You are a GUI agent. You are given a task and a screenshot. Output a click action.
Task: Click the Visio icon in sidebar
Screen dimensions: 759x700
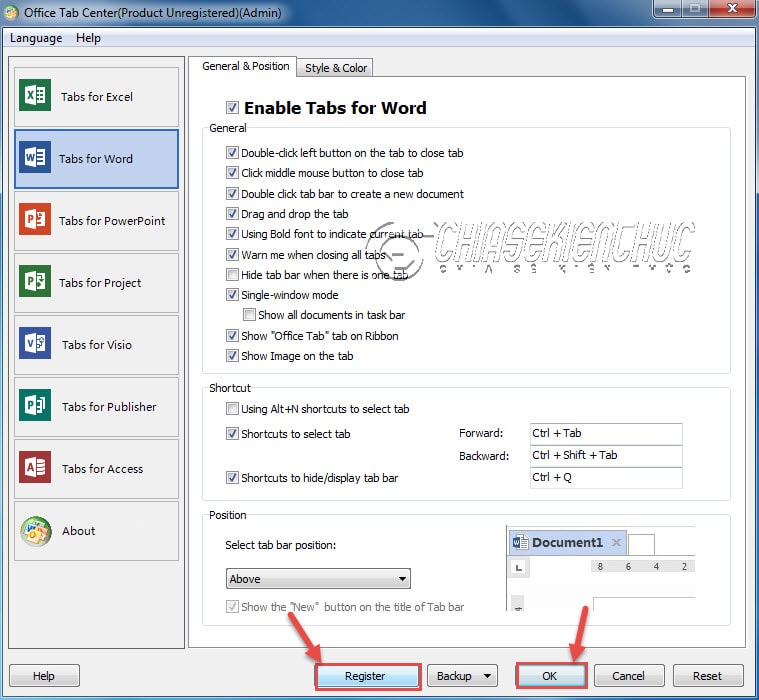[x=35, y=343]
